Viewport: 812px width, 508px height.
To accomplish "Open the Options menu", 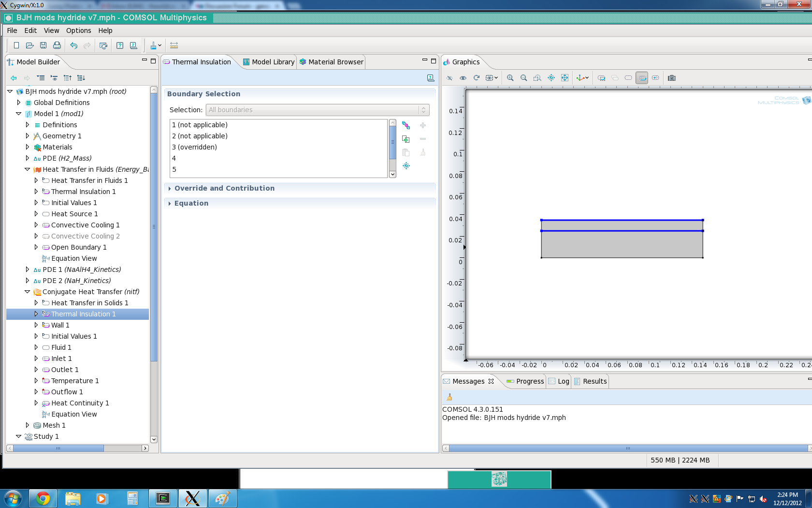I will [78, 30].
